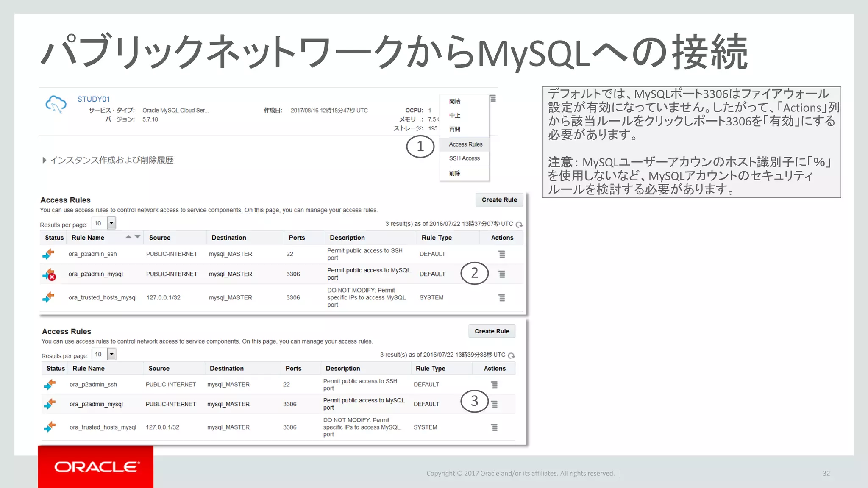The width and height of the screenshot is (868, 488).
Task: Open actions menu for ora_trusted_hosts_mysql in upper table
Action: pyautogui.click(x=502, y=298)
